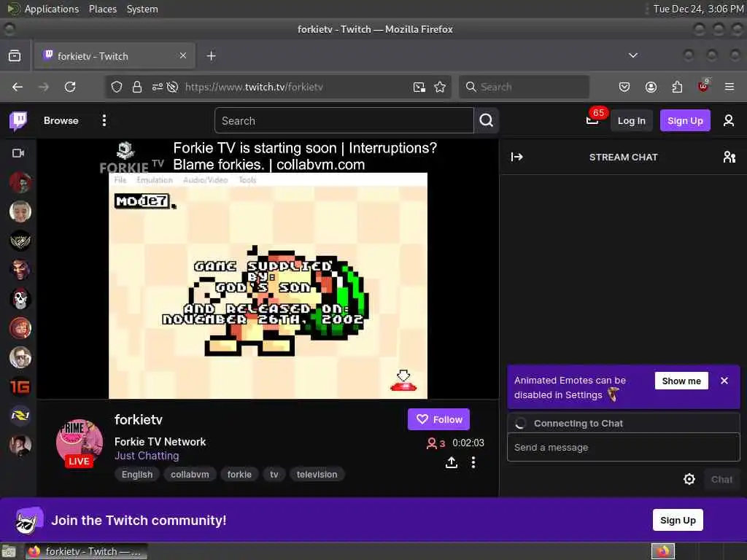Open the Places menu

(x=102, y=9)
